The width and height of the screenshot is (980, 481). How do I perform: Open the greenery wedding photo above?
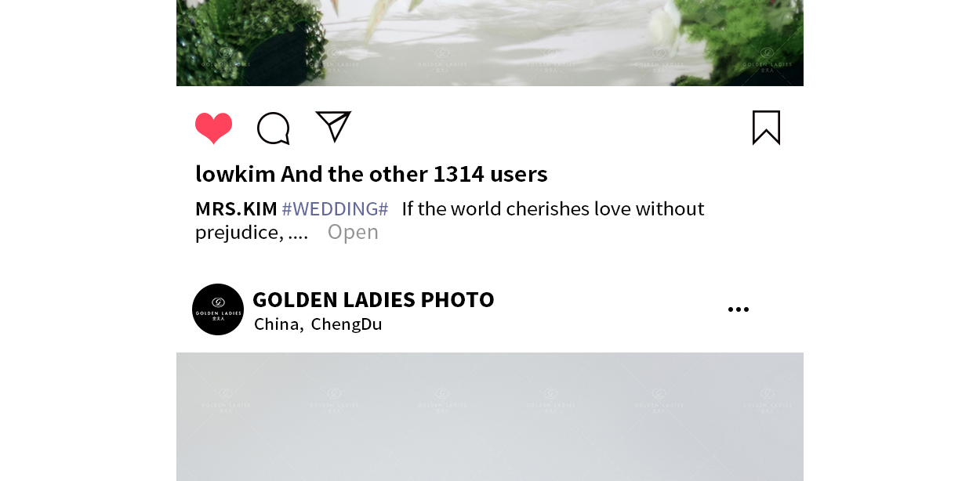pyautogui.click(x=490, y=43)
